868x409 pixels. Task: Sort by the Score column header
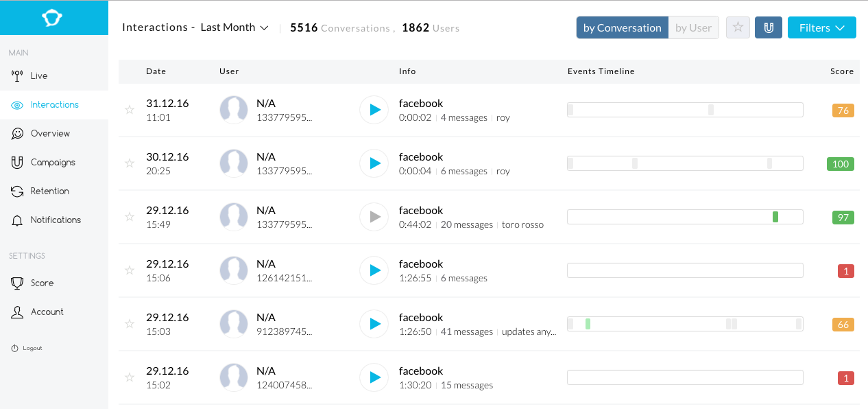pos(842,71)
